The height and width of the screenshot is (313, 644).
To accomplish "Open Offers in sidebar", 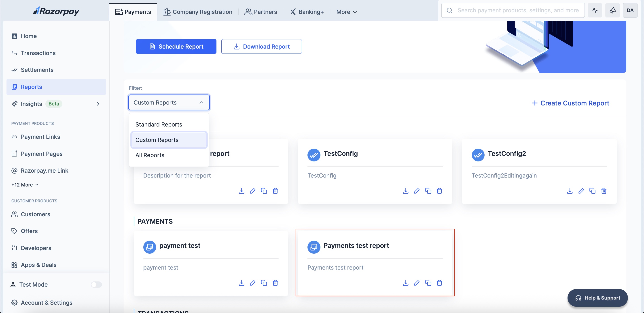I will [x=56, y=231].
